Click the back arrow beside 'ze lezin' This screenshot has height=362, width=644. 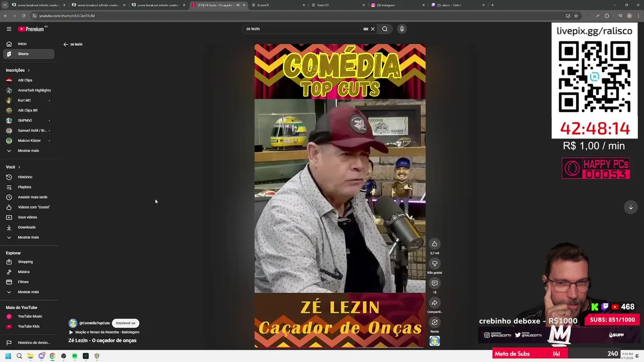point(65,44)
